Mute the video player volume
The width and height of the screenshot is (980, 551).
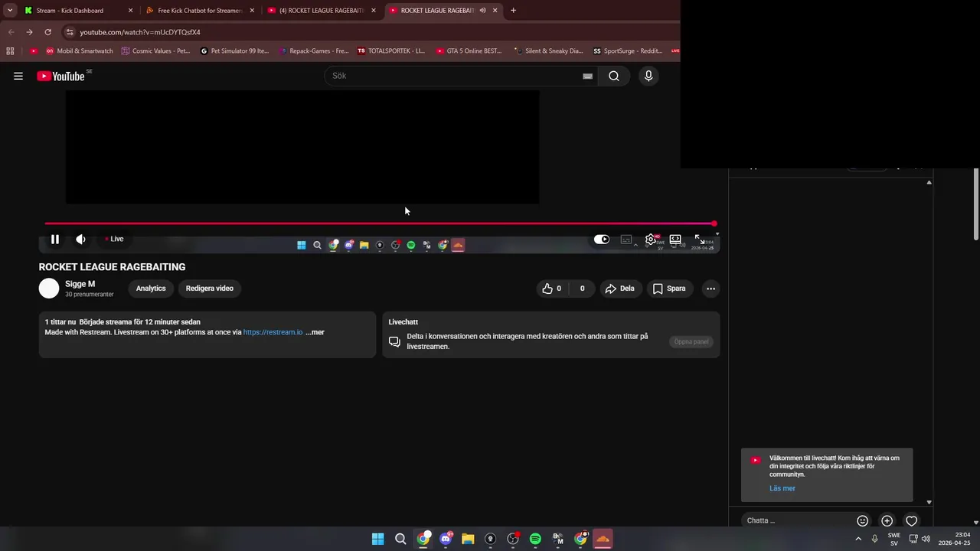(x=80, y=239)
